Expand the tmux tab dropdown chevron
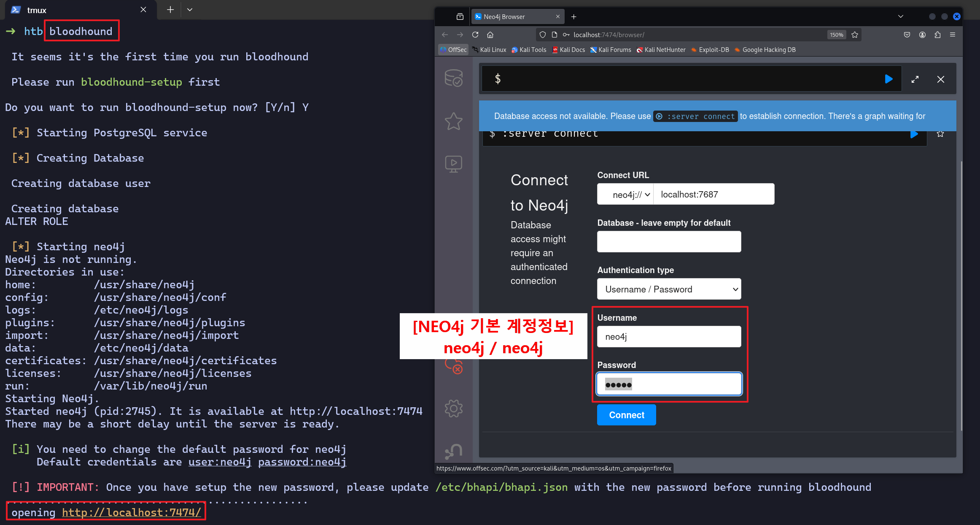The image size is (980, 525). click(x=190, y=10)
